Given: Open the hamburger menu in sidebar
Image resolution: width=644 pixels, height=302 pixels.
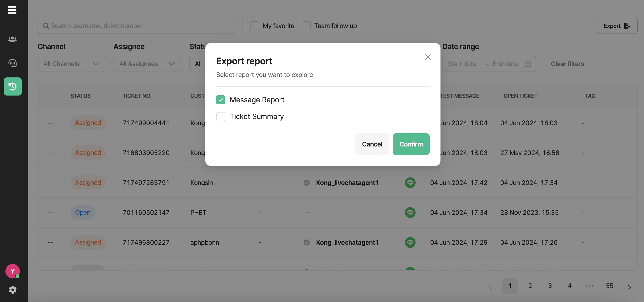Looking at the screenshot, I should pyautogui.click(x=12, y=10).
